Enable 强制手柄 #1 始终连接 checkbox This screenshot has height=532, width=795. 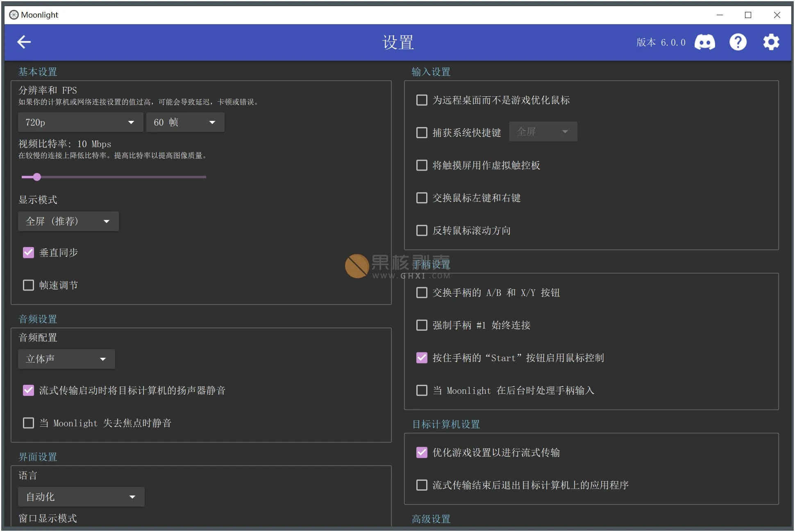tap(422, 325)
